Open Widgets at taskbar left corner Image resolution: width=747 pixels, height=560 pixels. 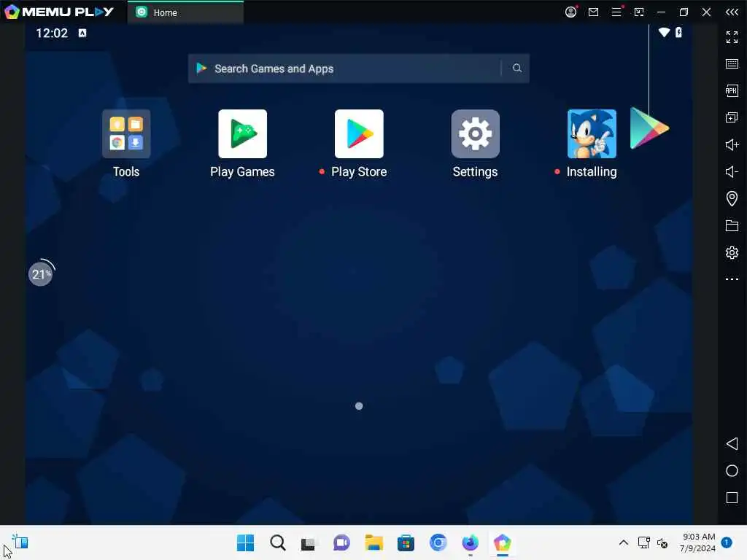tap(20, 542)
